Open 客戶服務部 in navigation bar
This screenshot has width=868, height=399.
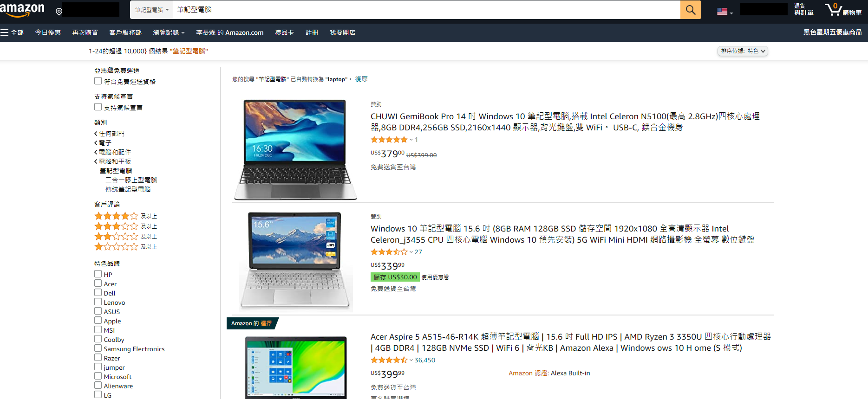125,32
